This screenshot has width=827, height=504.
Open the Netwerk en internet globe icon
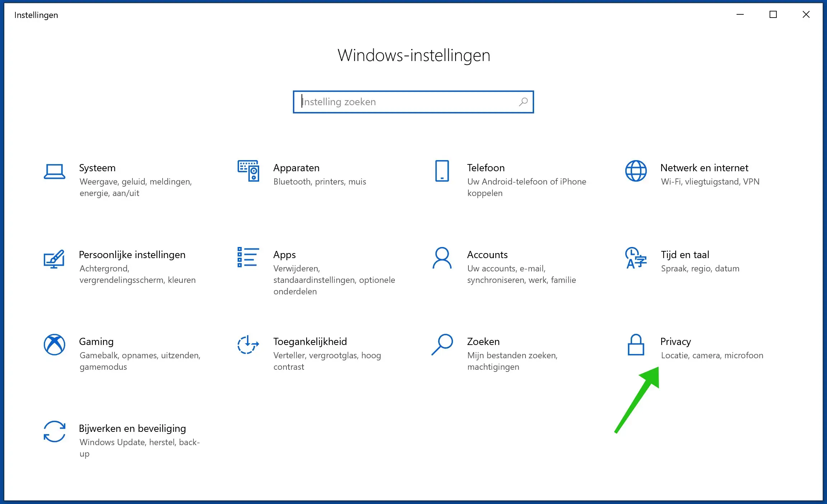click(636, 171)
